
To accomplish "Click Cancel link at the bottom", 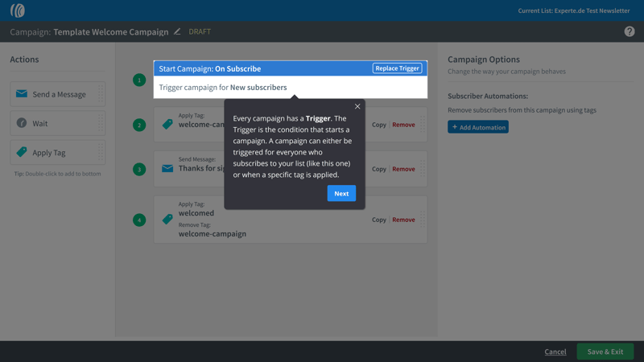I will 555,352.
